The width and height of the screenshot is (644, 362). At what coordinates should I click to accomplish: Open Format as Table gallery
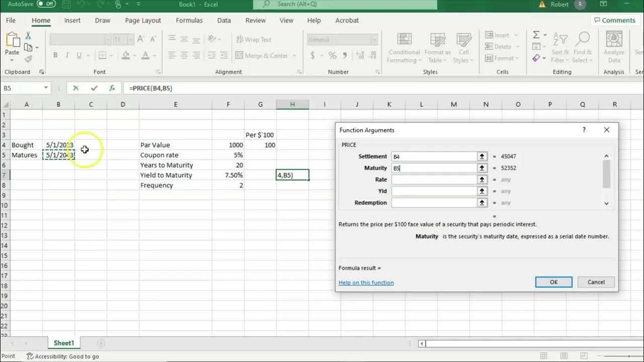[437, 48]
